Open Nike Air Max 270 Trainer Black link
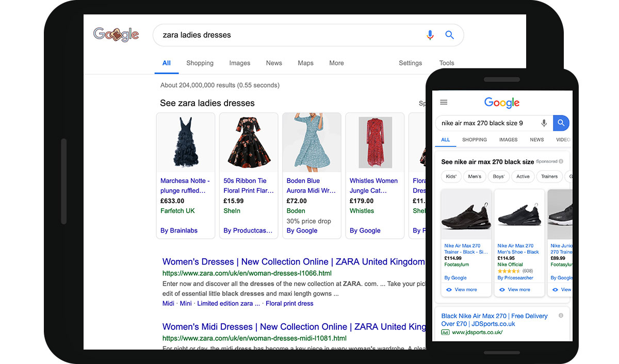The width and height of the screenshot is (619, 364). click(466, 249)
